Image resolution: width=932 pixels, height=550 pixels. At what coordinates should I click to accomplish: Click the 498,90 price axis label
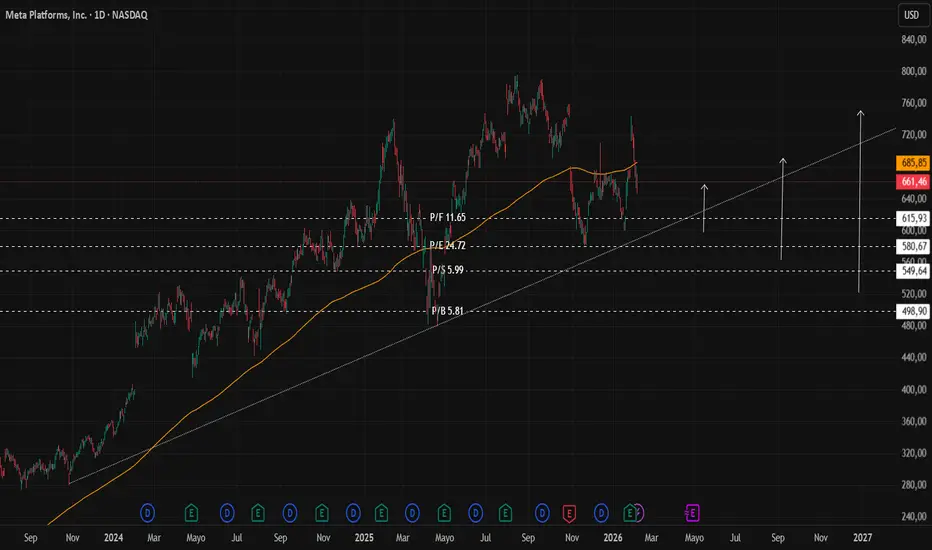pyautogui.click(x=912, y=312)
